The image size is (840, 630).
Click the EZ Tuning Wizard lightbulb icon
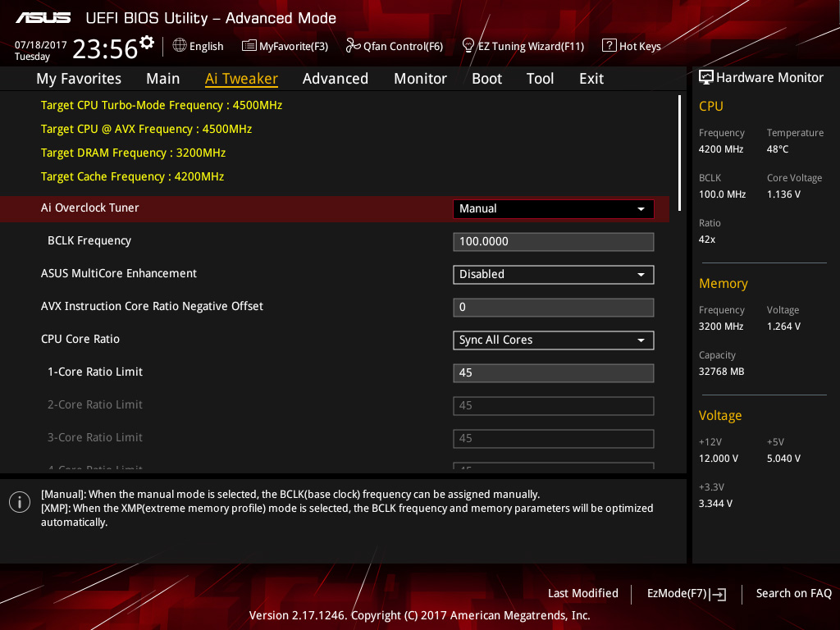pyautogui.click(x=468, y=46)
